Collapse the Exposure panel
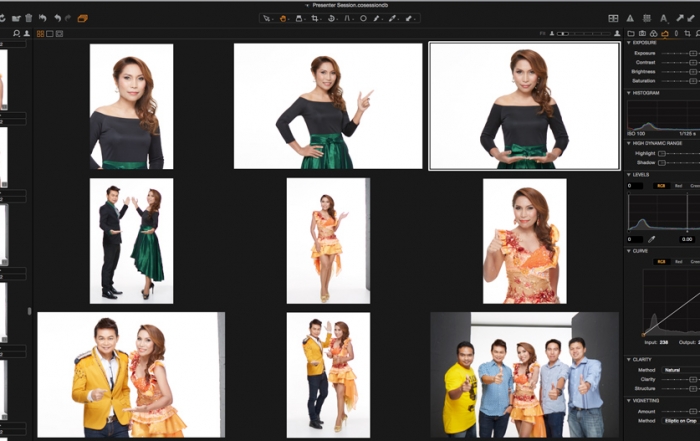 click(629, 43)
